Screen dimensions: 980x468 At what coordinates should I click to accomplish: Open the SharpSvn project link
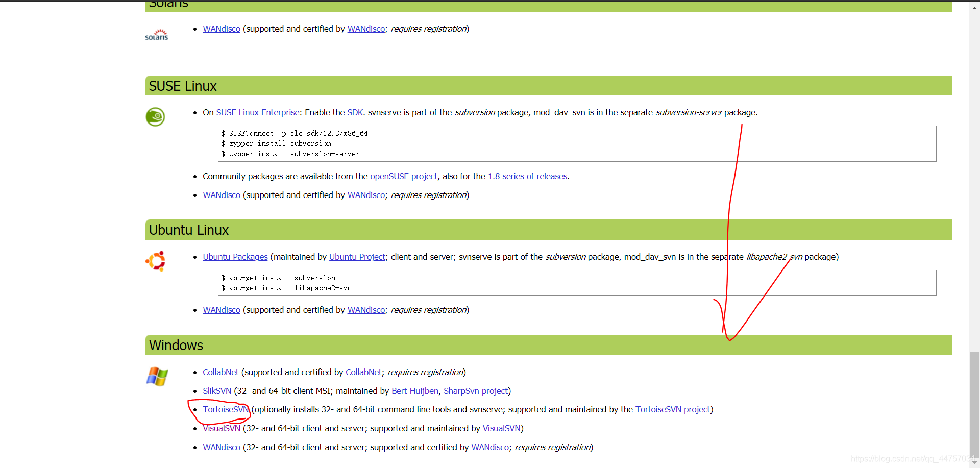pyautogui.click(x=476, y=391)
